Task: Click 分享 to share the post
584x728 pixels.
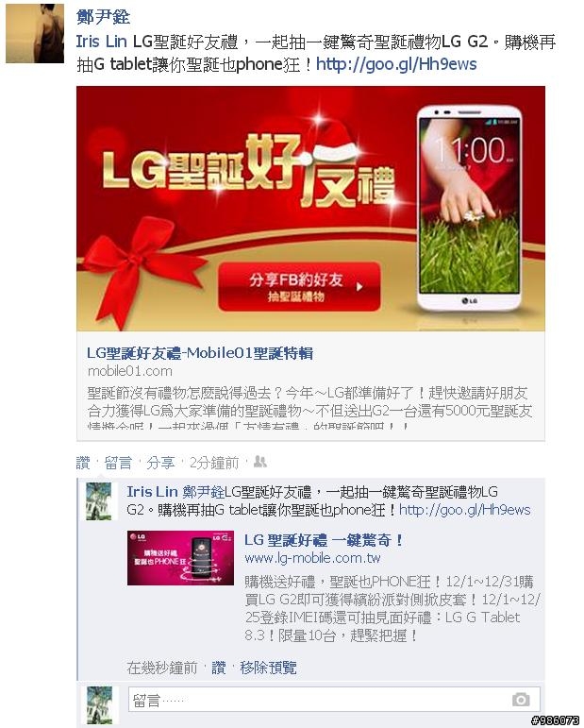Action: 160,463
